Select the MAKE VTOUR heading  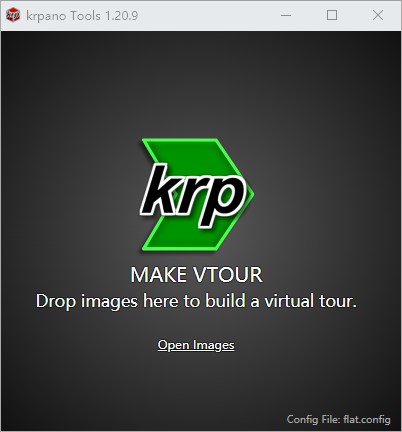point(196,275)
